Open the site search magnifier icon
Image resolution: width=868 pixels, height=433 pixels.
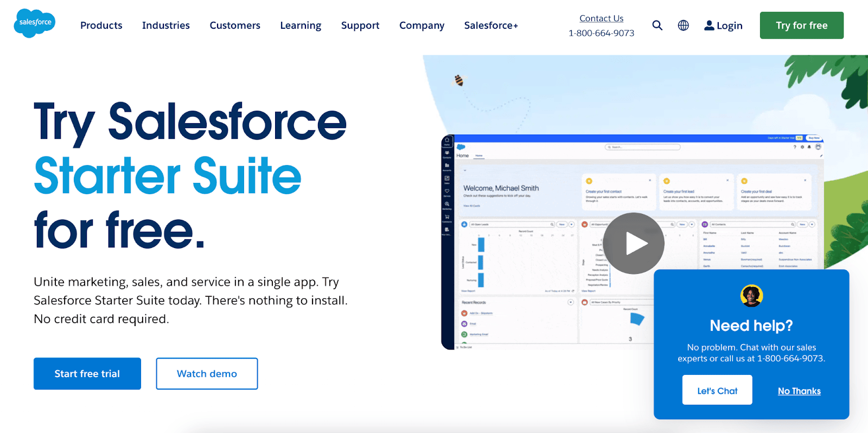(657, 26)
